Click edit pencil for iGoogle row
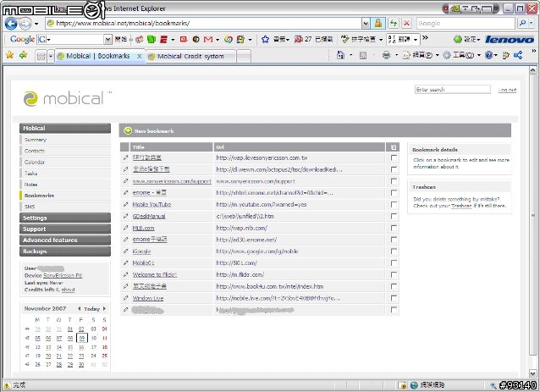The height and width of the screenshot is (392, 540). click(x=125, y=251)
